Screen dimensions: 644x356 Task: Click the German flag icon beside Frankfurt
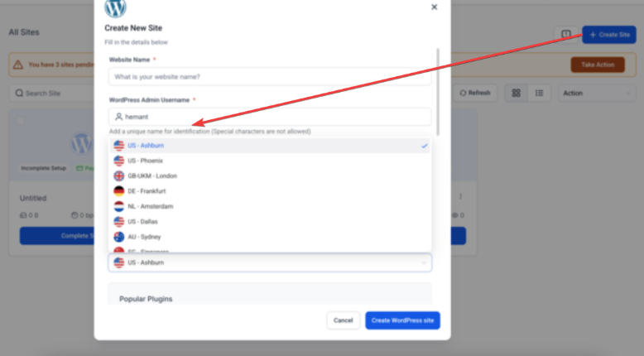[118, 191]
